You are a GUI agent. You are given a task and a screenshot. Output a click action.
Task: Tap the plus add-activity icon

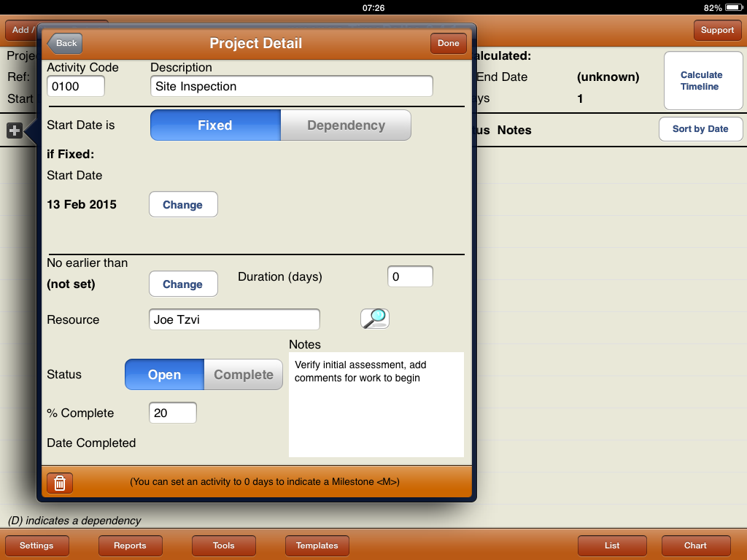[15, 131]
